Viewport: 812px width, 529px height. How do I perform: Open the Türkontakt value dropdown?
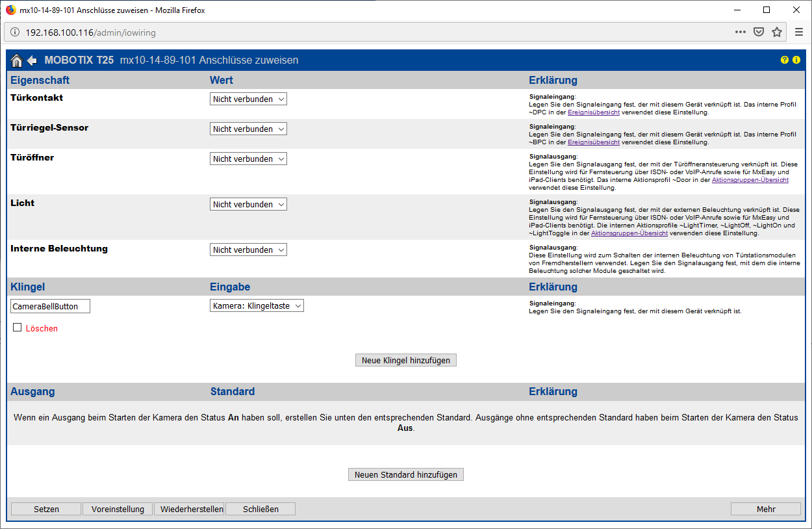pos(248,99)
